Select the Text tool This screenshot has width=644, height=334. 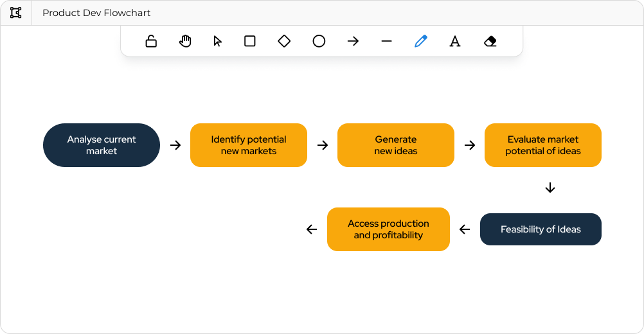tap(455, 41)
